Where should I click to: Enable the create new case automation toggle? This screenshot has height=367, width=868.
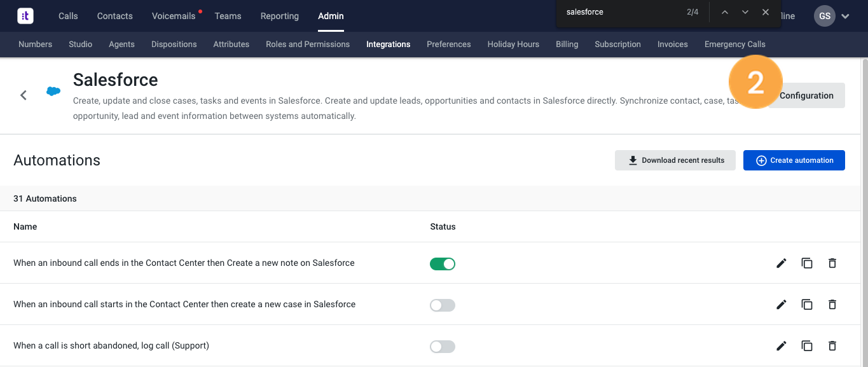(443, 305)
